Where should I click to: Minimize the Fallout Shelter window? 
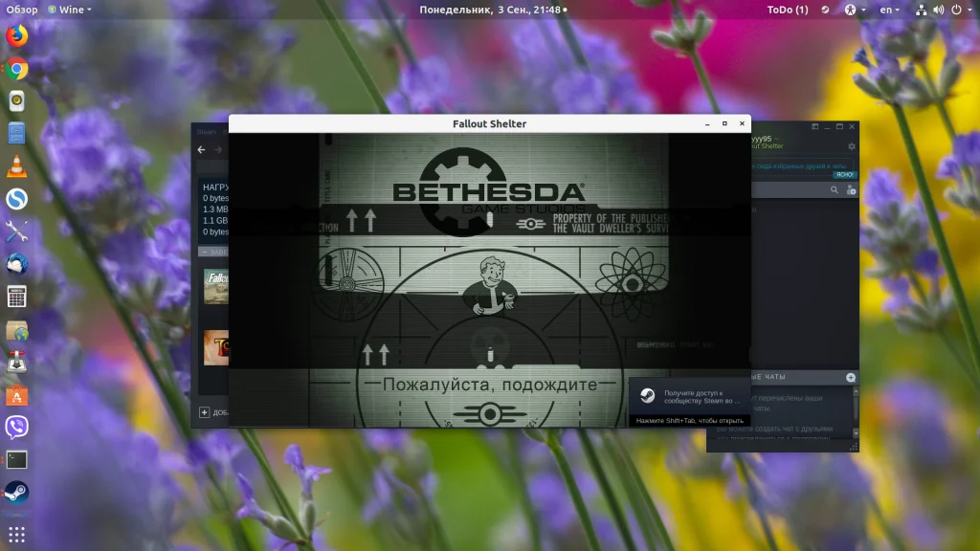click(x=707, y=123)
